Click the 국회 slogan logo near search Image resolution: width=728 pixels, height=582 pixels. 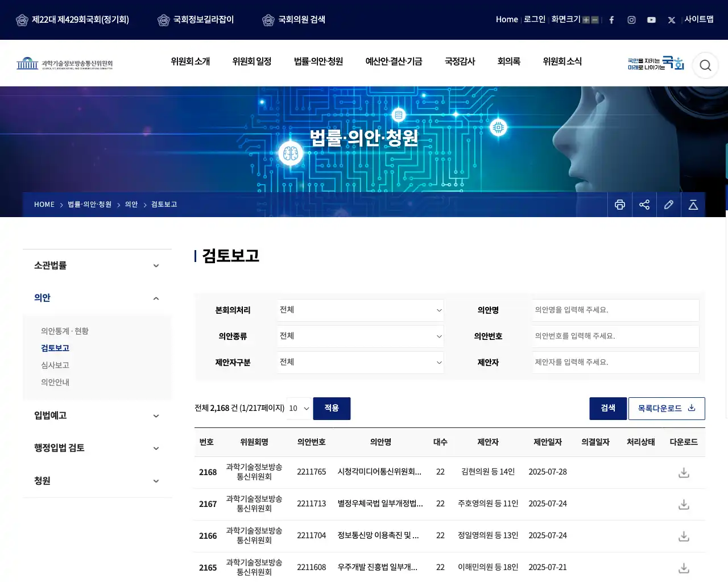(x=656, y=63)
